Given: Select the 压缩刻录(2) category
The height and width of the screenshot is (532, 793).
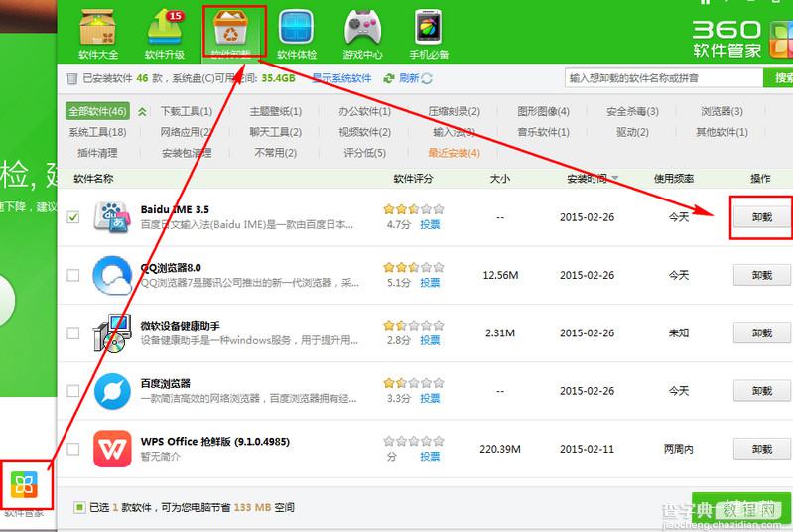Looking at the screenshot, I should (x=454, y=111).
